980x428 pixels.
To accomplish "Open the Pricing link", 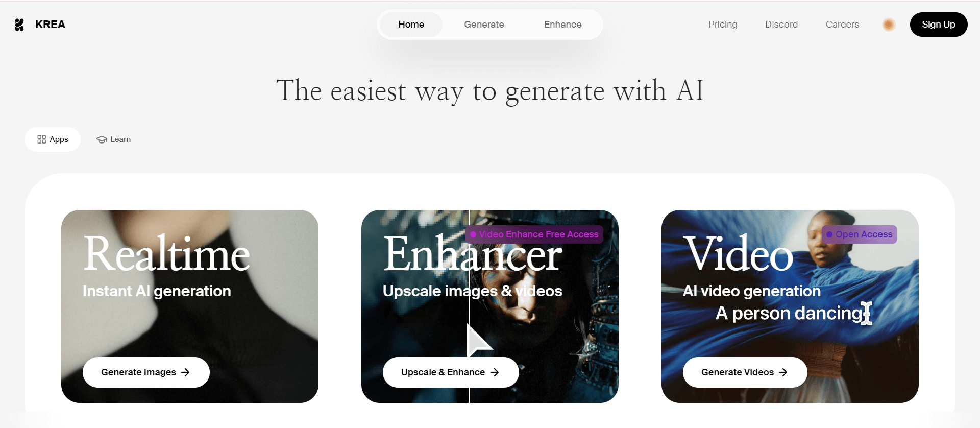I will (x=723, y=25).
